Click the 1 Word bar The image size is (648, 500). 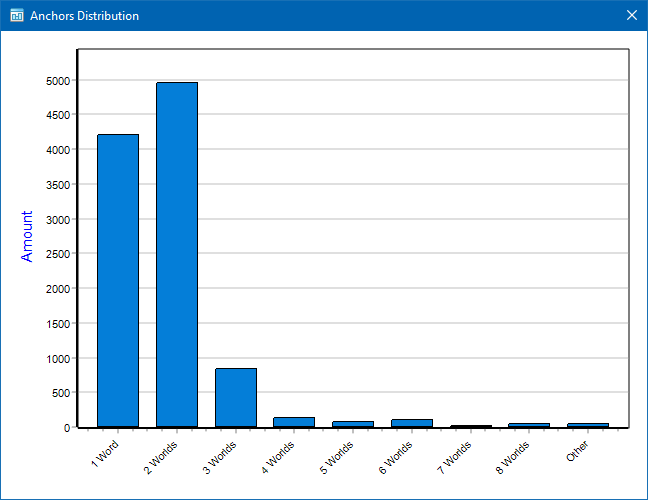click(118, 281)
